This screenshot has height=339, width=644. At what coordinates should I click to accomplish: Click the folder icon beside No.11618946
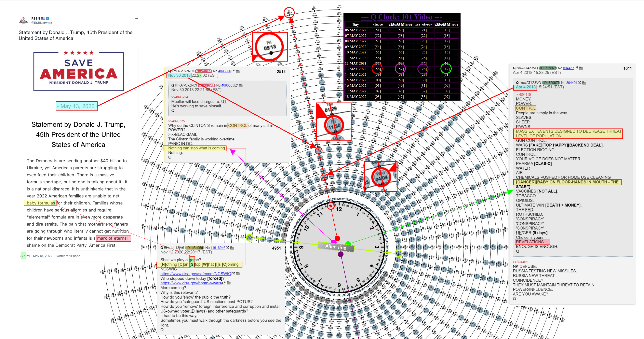[232, 248]
